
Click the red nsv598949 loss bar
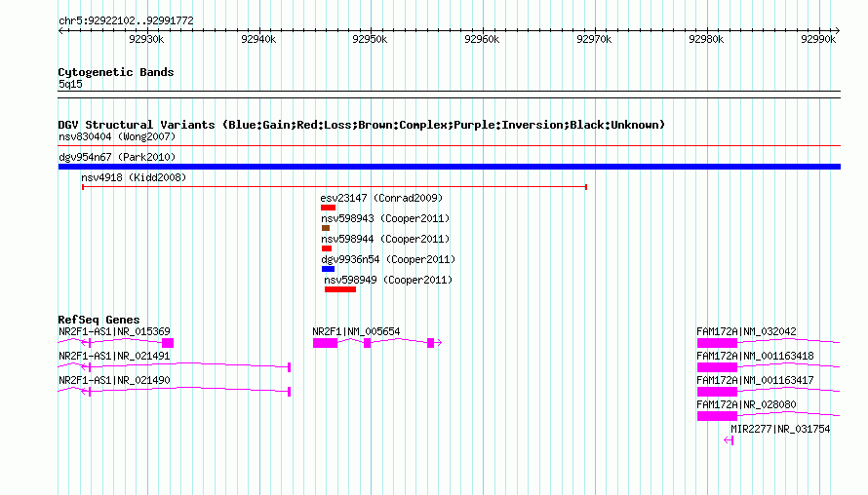point(340,289)
